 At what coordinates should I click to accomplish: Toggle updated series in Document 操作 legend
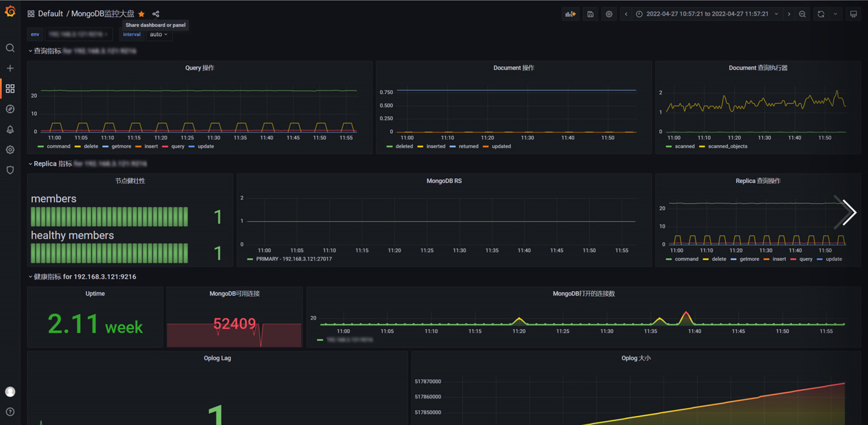tap(501, 147)
